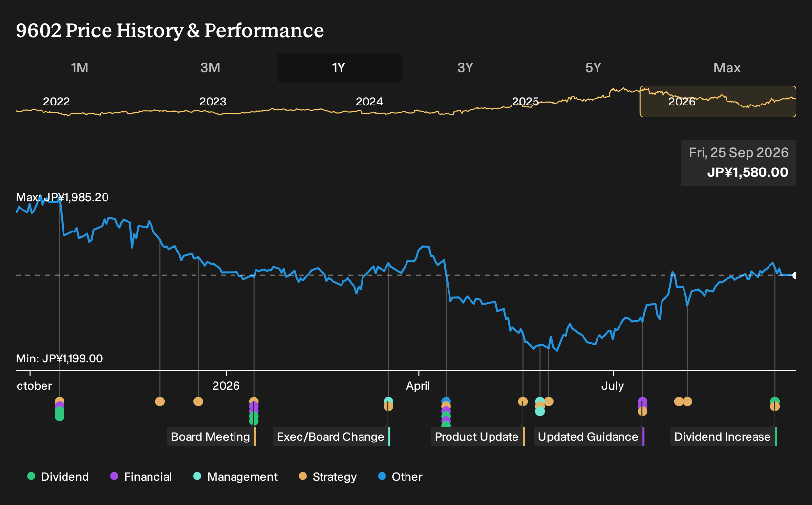Click the April axis label
Image resolution: width=812 pixels, height=505 pixels.
[418, 386]
